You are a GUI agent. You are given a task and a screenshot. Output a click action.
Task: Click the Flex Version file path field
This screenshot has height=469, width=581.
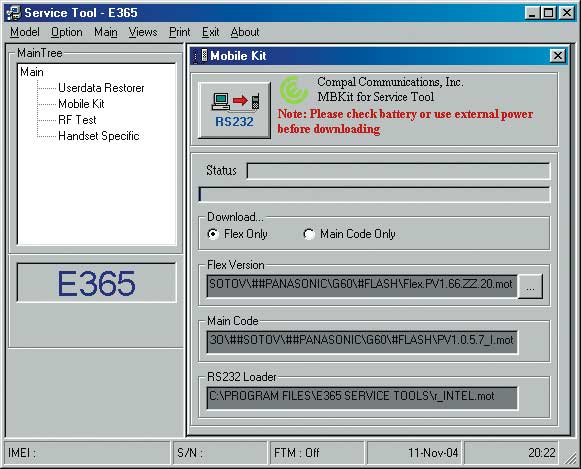pyautogui.click(x=362, y=286)
